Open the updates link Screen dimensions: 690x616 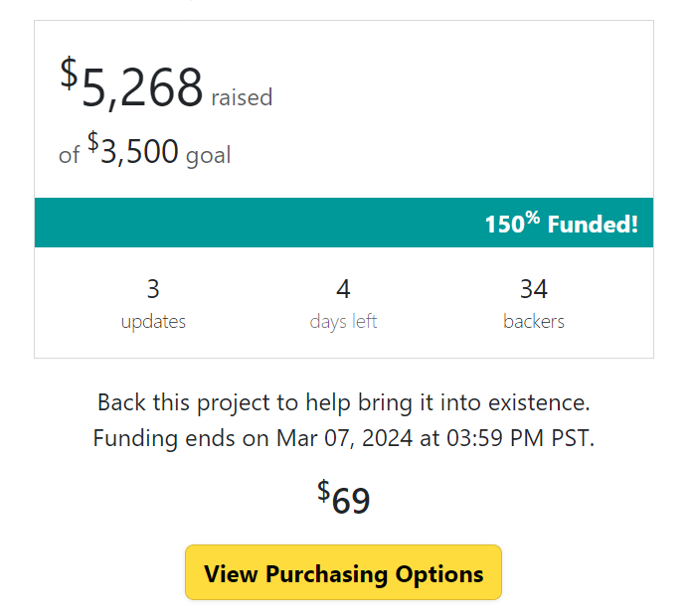click(153, 322)
